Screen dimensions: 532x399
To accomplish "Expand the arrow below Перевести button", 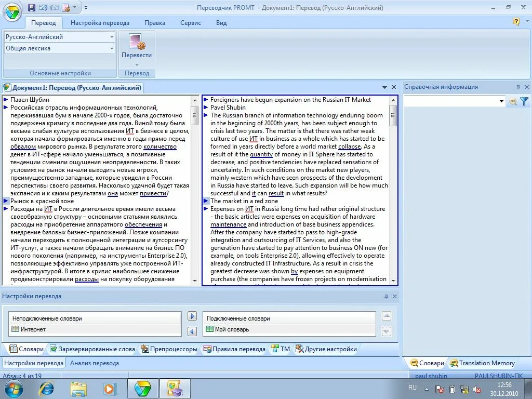I will point(137,64).
